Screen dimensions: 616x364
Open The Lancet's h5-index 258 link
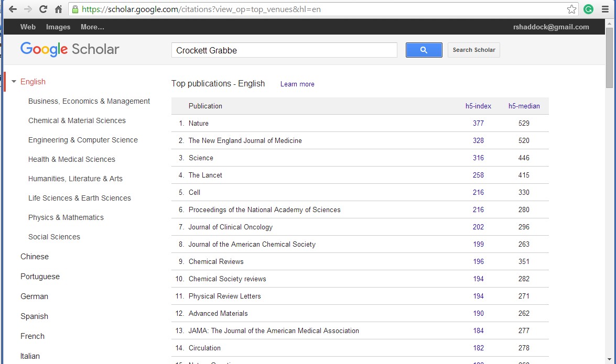click(478, 175)
